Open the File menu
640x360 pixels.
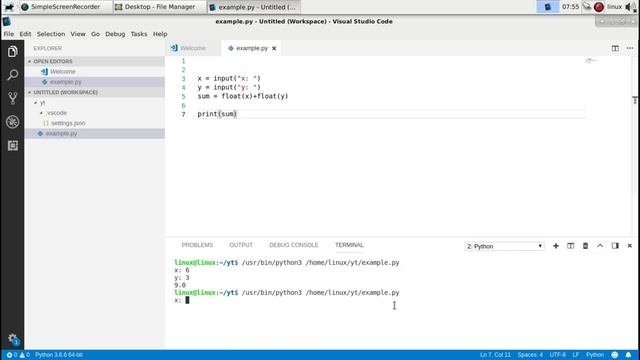click(9, 34)
